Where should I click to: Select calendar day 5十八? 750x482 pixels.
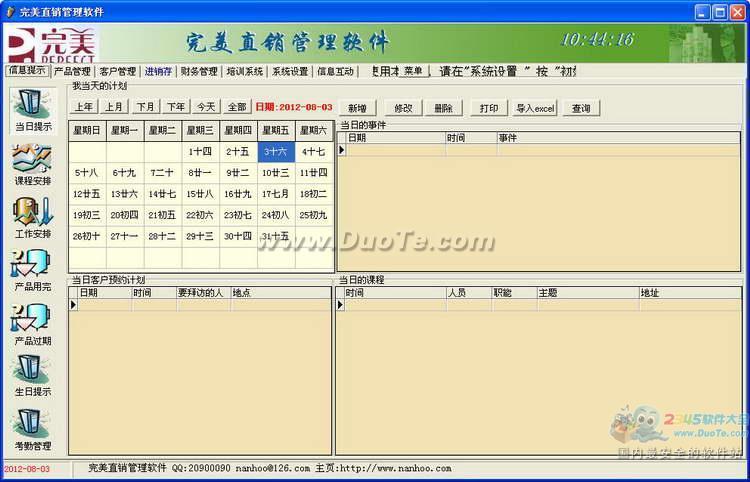[x=87, y=173]
